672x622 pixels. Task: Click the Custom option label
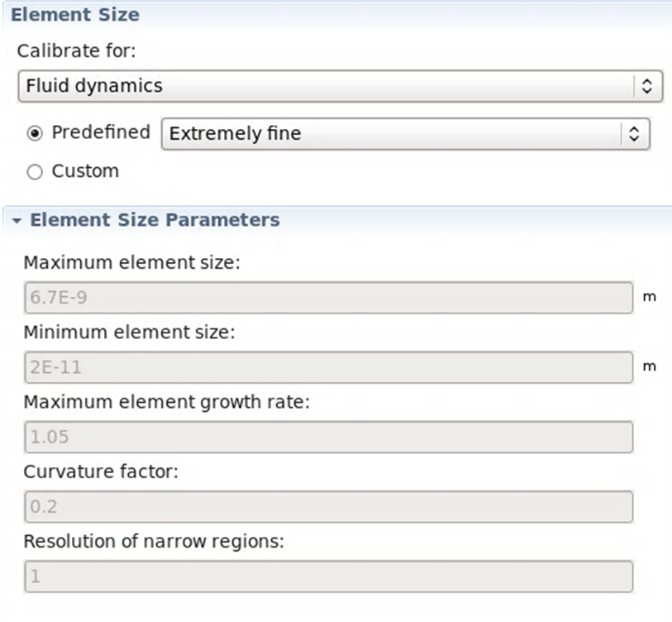coord(85,171)
